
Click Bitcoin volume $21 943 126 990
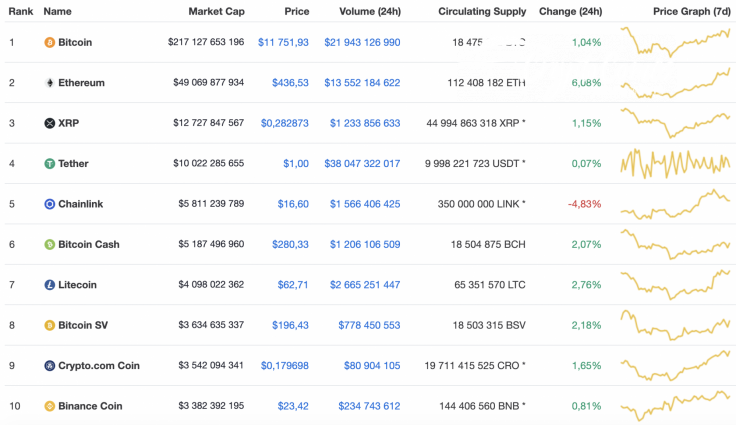362,43
